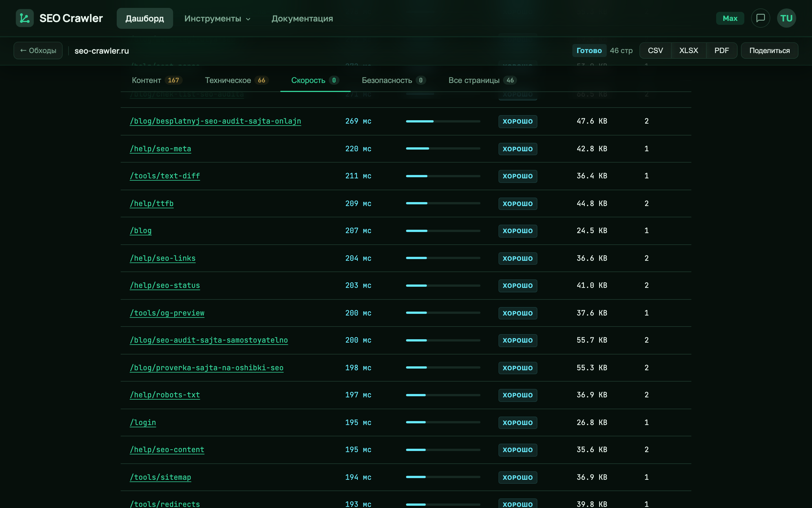Open /blog/seo-audit-sajta-samostoyatelno link
Viewport: 812px width, 508px height.
point(209,340)
